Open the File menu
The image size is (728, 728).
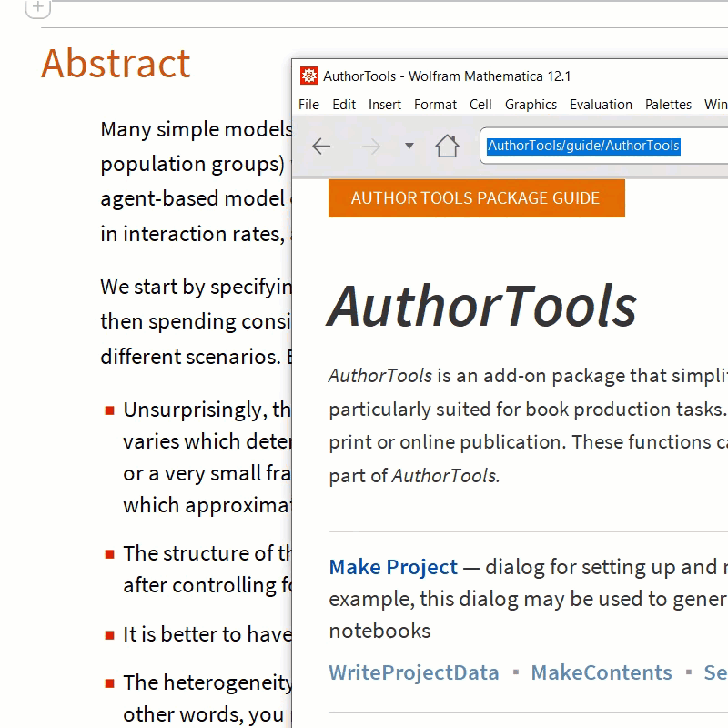pyautogui.click(x=308, y=105)
